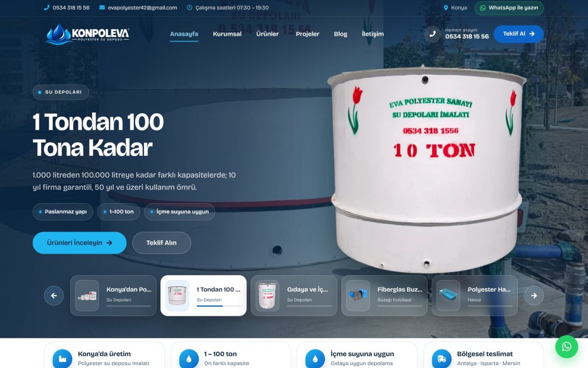Click the WhatsApp ile yazın button
Screen dimensions: 588x368
pos(509,8)
